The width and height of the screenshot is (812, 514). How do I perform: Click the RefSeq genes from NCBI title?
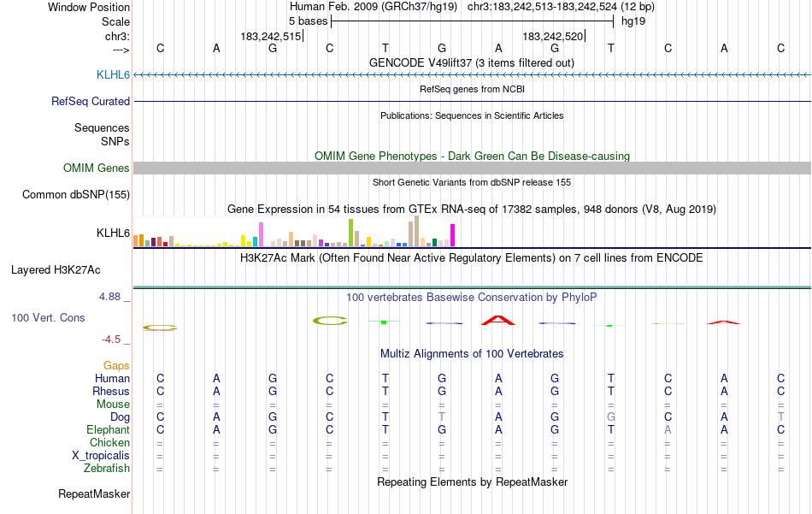click(x=472, y=89)
